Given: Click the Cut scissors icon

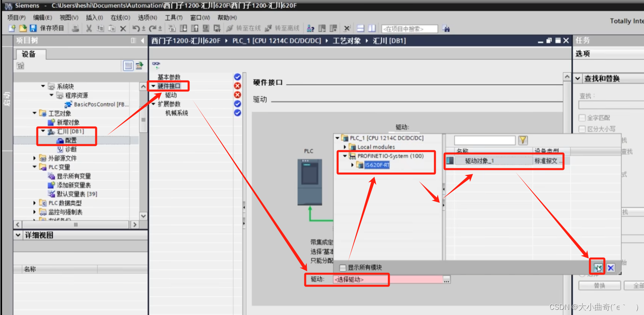Looking at the screenshot, I should 89,28.
